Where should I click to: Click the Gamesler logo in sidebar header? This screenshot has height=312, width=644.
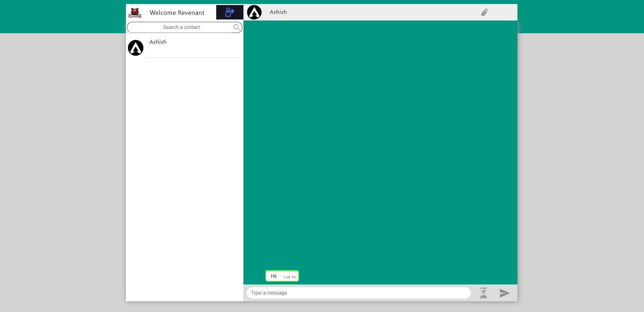(135, 12)
